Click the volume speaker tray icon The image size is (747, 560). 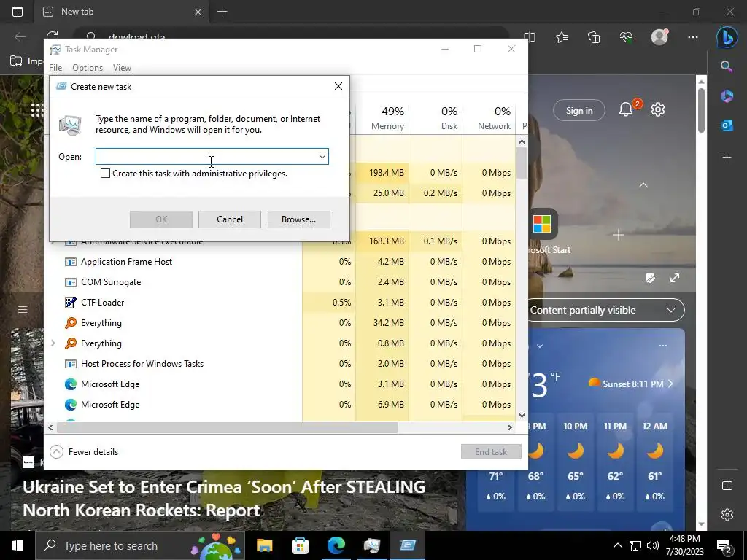[x=653, y=545]
